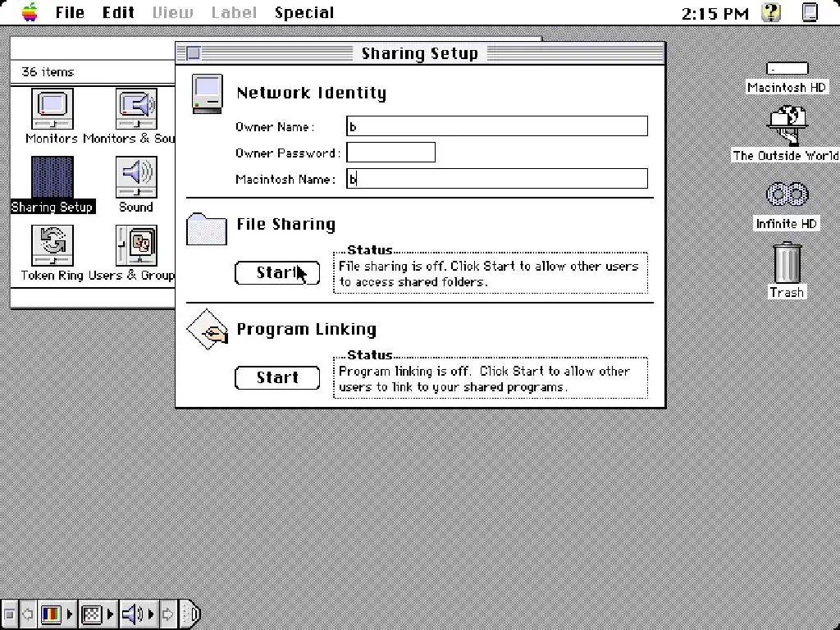
Task: Click the Program Linking heading
Action: [307, 329]
